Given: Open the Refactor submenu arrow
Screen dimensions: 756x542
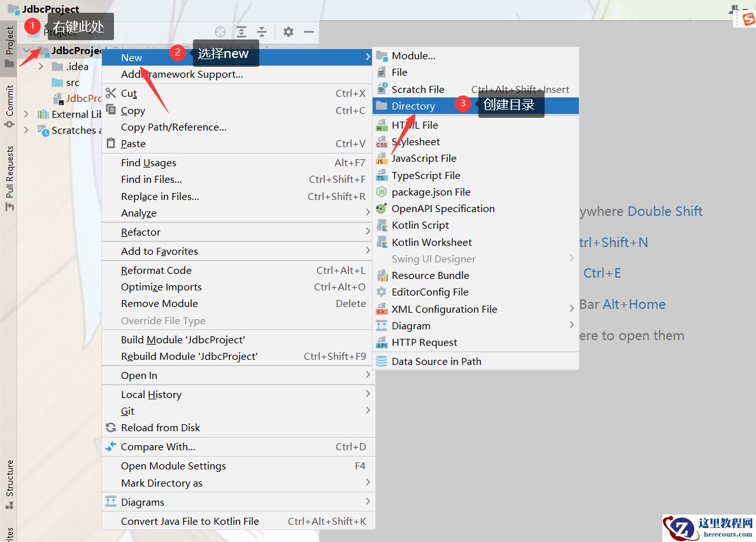Looking at the screenshot, I should [368, 231].
